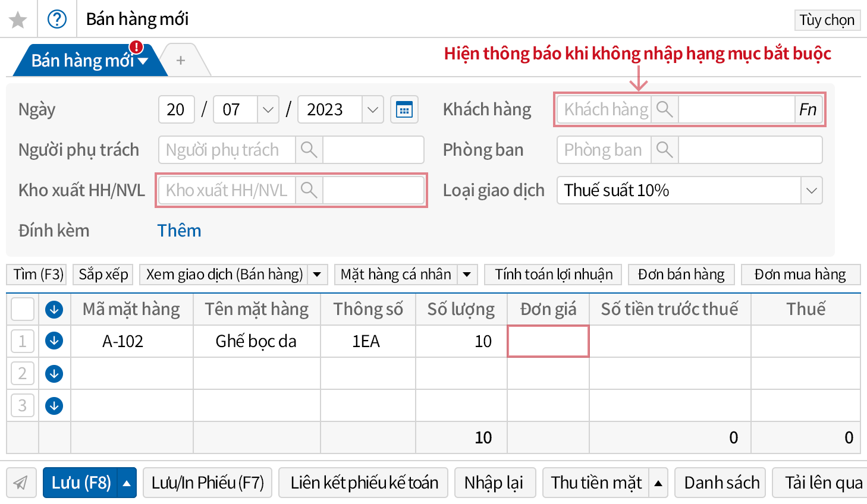Tick the select-all checkbox in table header

tap(23, 309)
